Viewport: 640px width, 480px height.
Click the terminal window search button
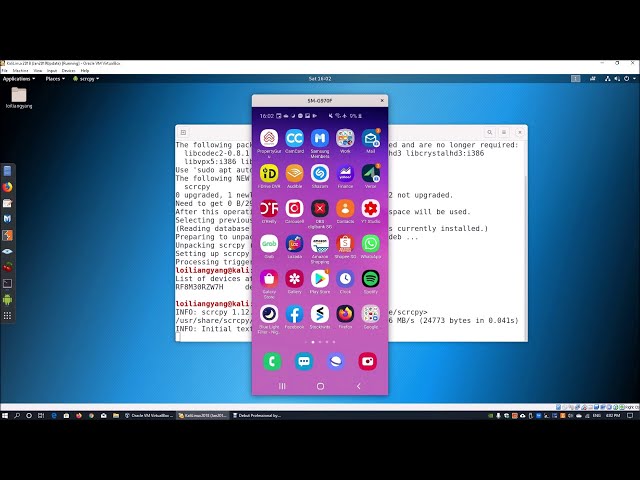tap(489, 132)
